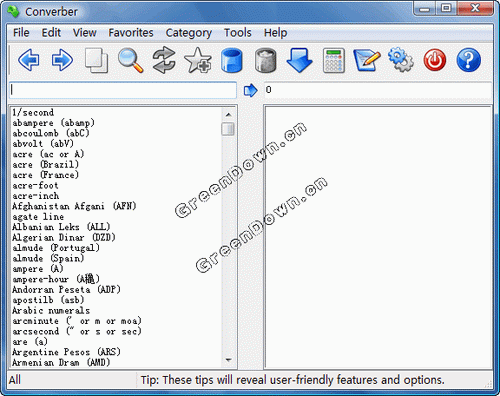500x396 pixels.
Task: Click the blue Forward arrow icon
Action: [62, 60]
